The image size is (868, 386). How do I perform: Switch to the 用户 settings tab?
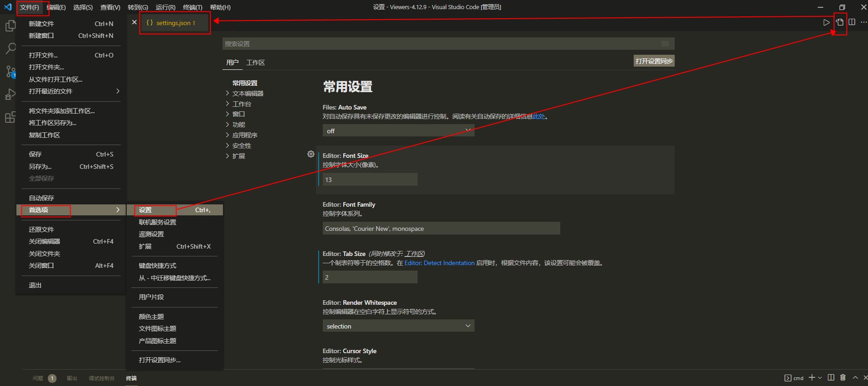click(232, 63)
